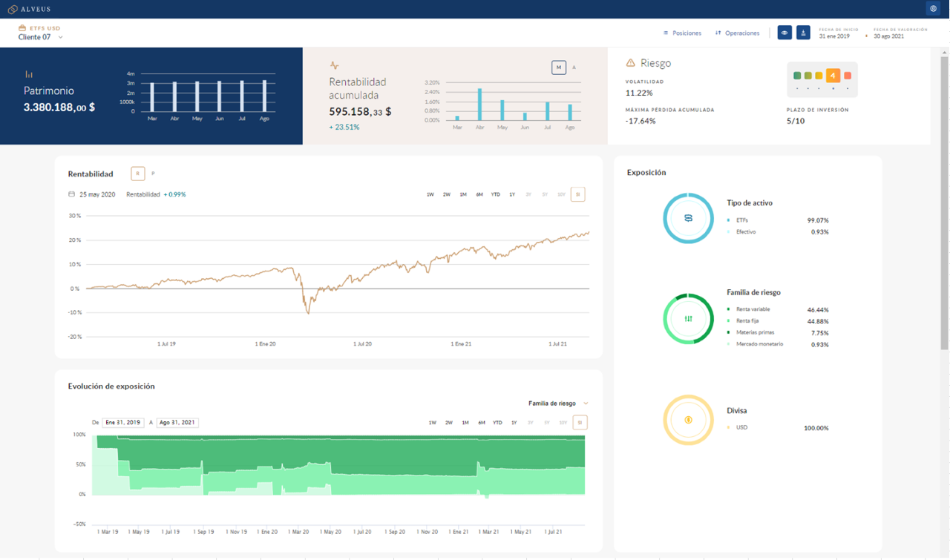Screen dimensions: 950x560
Task: Open the Familia de riesgo dropdown
Action: 558,403
